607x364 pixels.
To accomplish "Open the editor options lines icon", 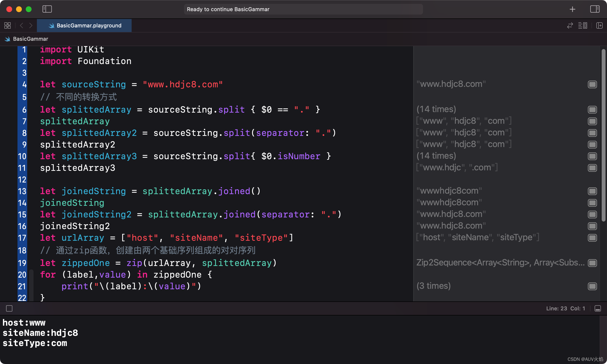I will pos(583,25).
